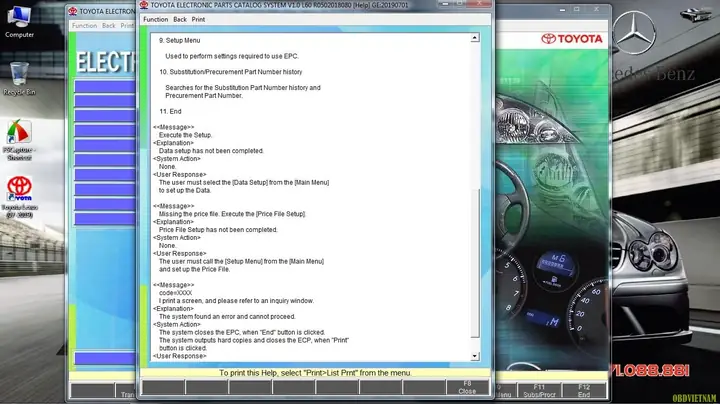
Task: Open the Back menu in Help window
Action: (180, 19)
